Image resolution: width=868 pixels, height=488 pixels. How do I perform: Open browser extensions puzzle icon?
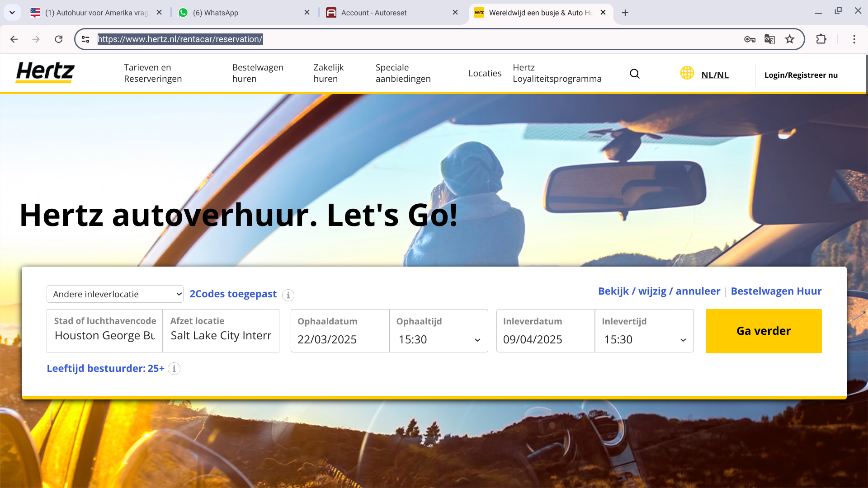pyautogui.click(x=821, y=39)
